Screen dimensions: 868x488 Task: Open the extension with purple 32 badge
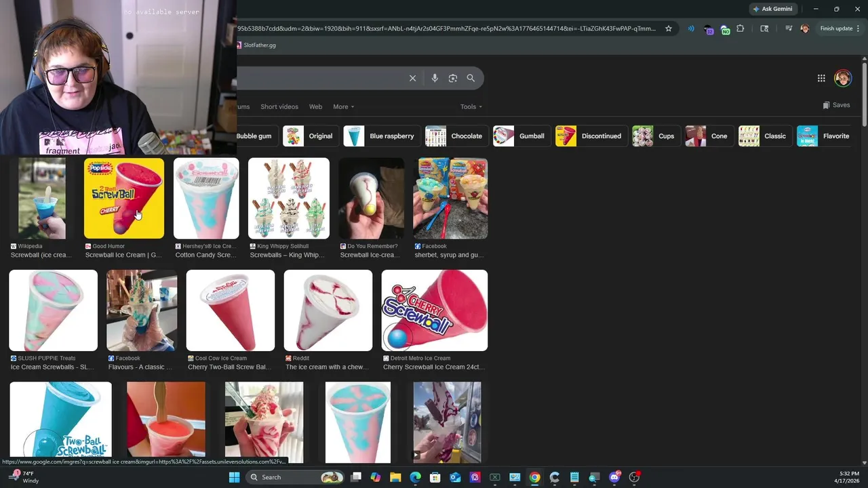(x=709, y=29)
